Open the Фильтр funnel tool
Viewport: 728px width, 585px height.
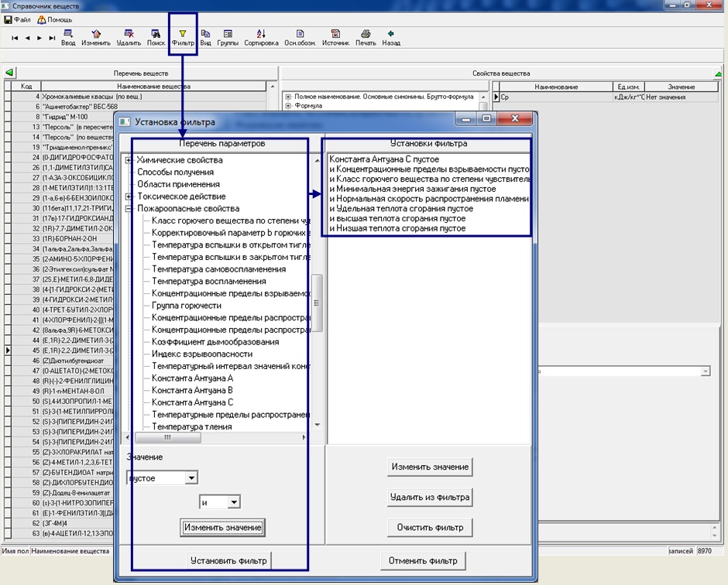[x=183, y=35]
